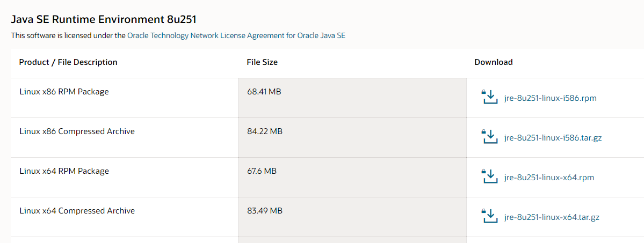
Task: Select the Linux x64 Compressed Archive description
Action: [x=77, y=211]
